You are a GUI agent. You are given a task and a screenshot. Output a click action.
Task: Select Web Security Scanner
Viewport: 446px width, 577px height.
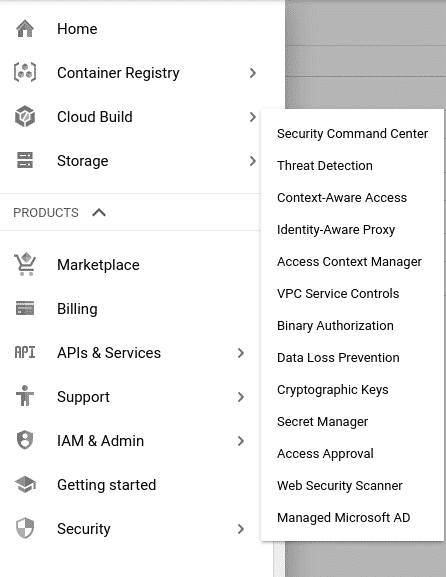click(340, 486)
